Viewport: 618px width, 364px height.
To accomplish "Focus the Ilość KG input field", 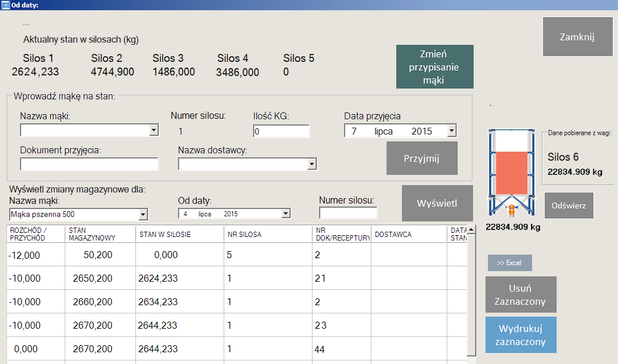I will coord(281,132).
